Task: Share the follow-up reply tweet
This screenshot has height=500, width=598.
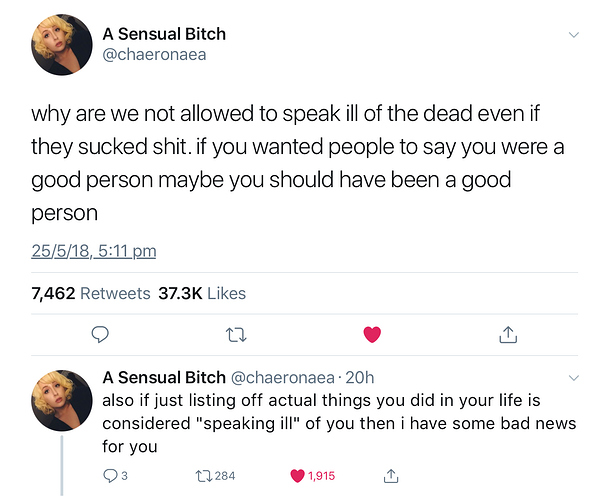Action: (x=391, y=476)
